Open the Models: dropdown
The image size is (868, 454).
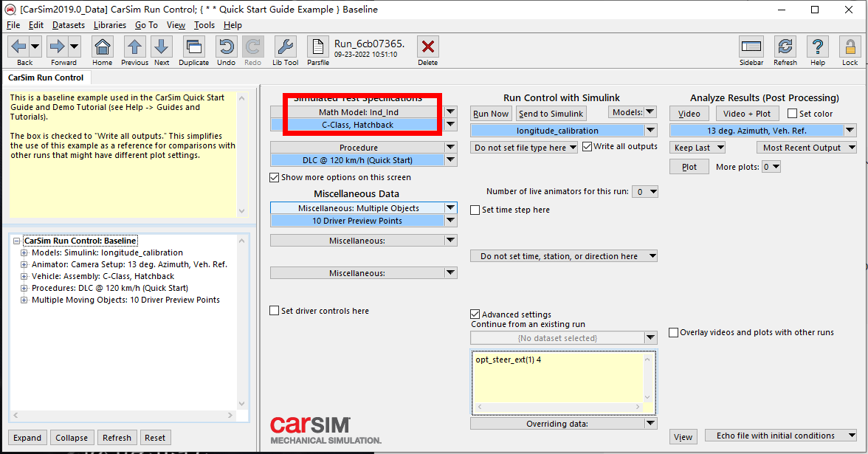[x=632, y=112]
